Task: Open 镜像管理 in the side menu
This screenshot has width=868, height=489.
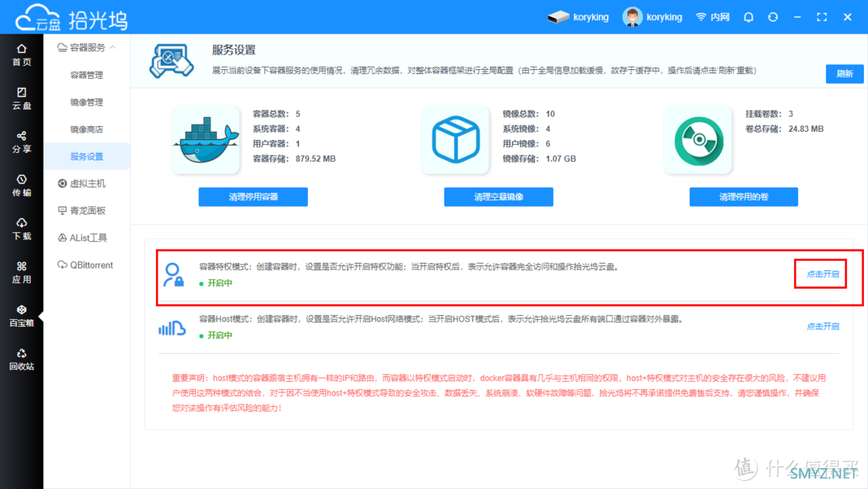Action: pyautogui.click(x=86, y=102)
